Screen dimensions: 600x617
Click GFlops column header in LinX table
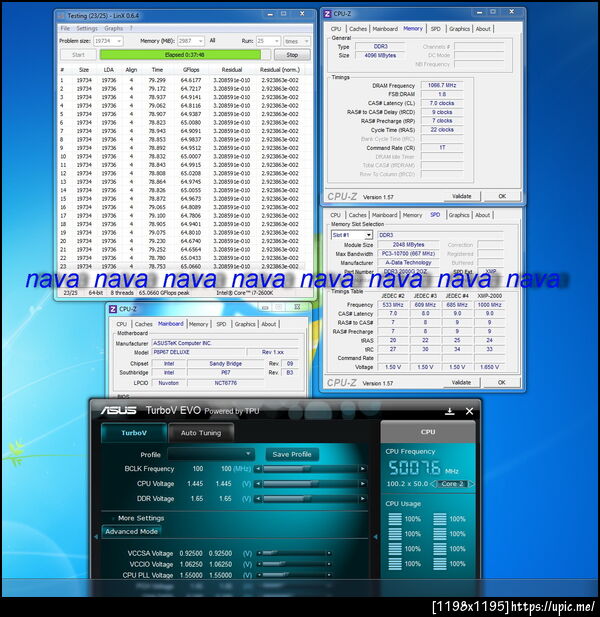191,70
